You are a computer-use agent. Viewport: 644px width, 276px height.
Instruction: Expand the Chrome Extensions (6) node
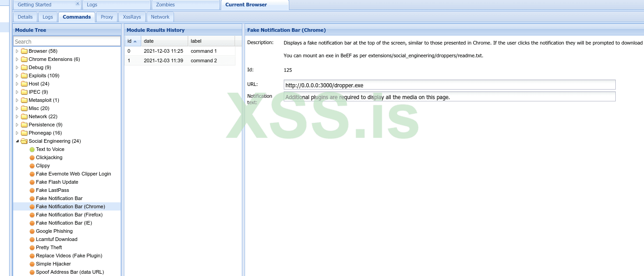(x=17, y=59)
